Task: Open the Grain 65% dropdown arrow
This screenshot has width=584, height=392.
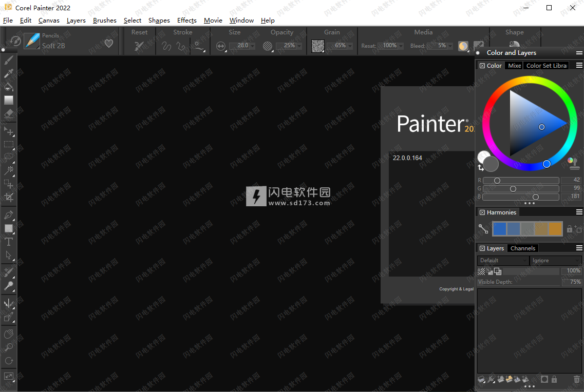Action: (x=350, y=46)
